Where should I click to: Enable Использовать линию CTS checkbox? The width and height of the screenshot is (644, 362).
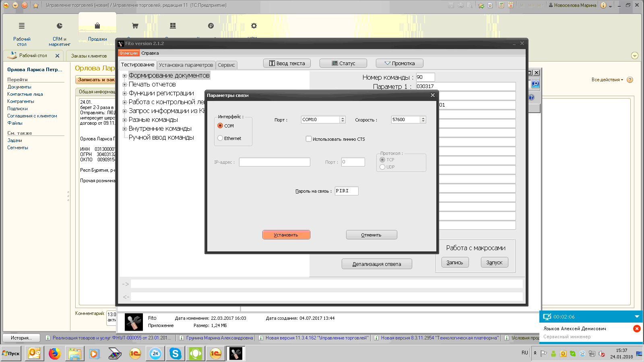pyautogui.click(x=309, y=139)
